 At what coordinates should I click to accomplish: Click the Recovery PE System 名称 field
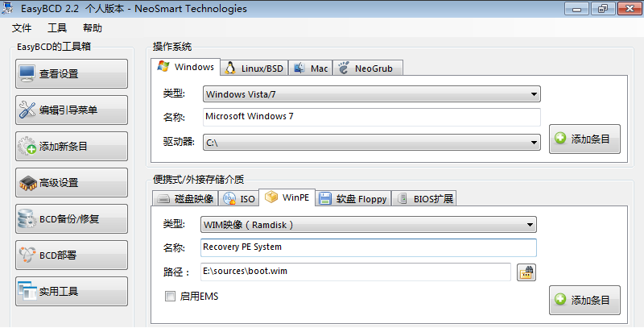click(369, 247)
